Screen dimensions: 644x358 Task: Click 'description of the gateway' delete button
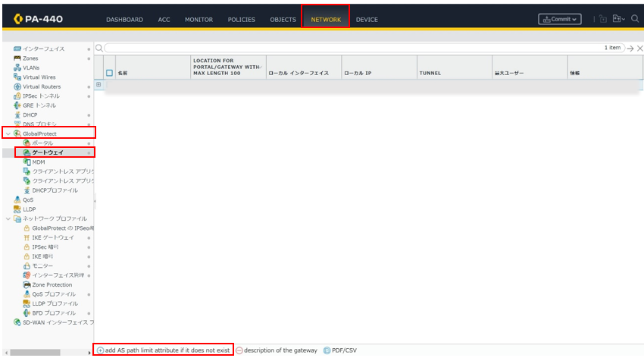tap(277, 350)
